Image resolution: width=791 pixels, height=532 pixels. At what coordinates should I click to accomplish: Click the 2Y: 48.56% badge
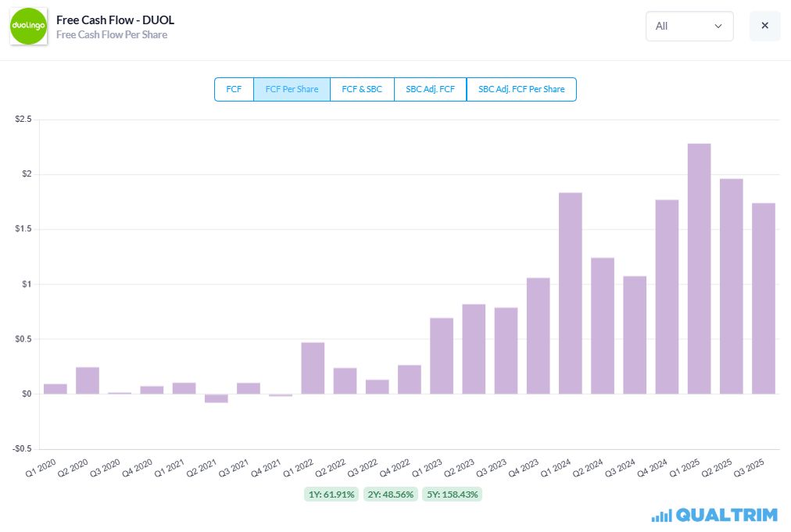(391, 495)
